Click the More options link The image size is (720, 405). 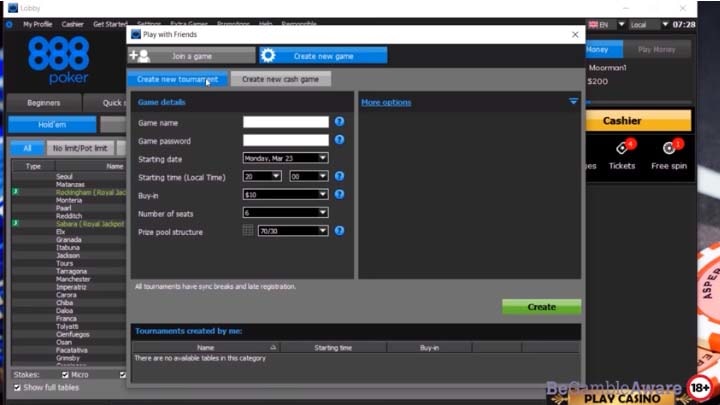[386, 102]
